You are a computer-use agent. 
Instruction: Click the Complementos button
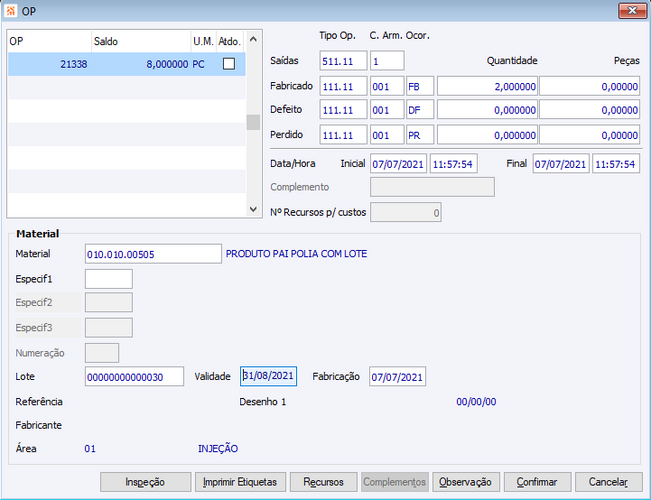394,482
